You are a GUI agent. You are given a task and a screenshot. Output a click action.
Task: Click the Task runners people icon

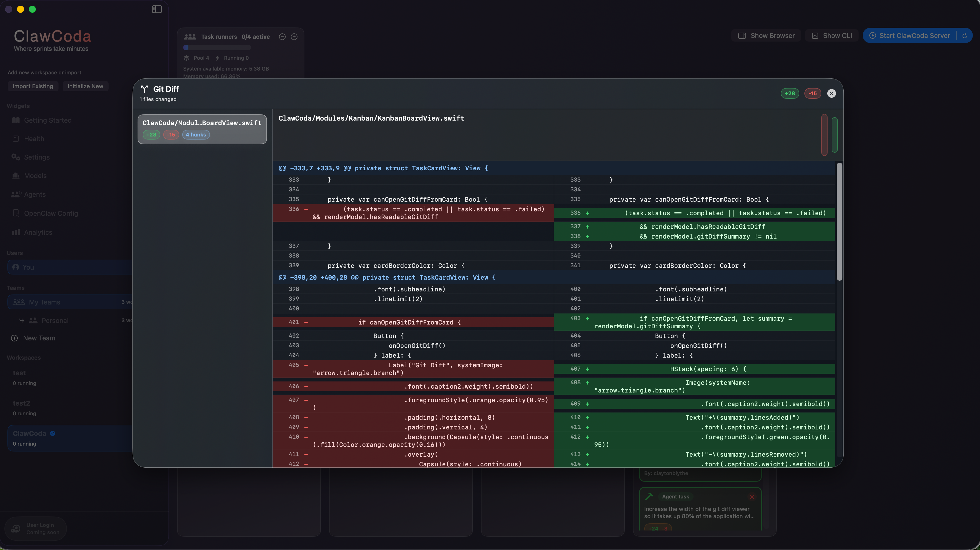pos(190,37)
